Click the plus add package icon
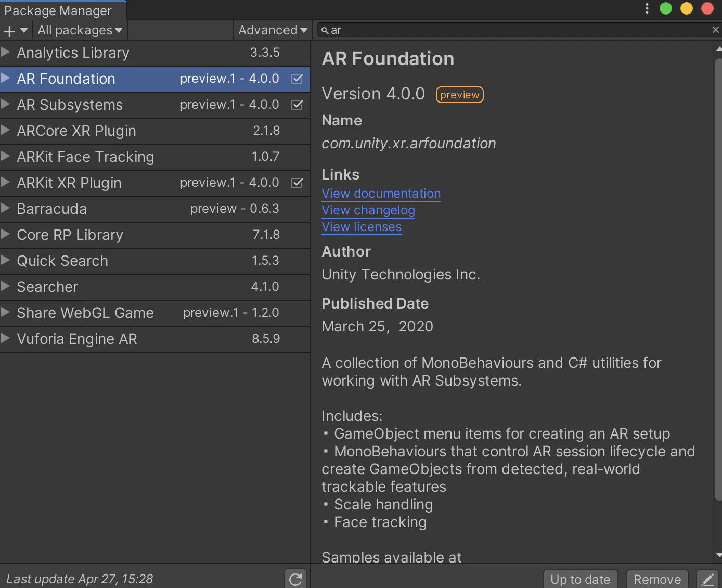The width and height of the screenshot is (722, 588). pyautogui.click(x=9, y=31)
